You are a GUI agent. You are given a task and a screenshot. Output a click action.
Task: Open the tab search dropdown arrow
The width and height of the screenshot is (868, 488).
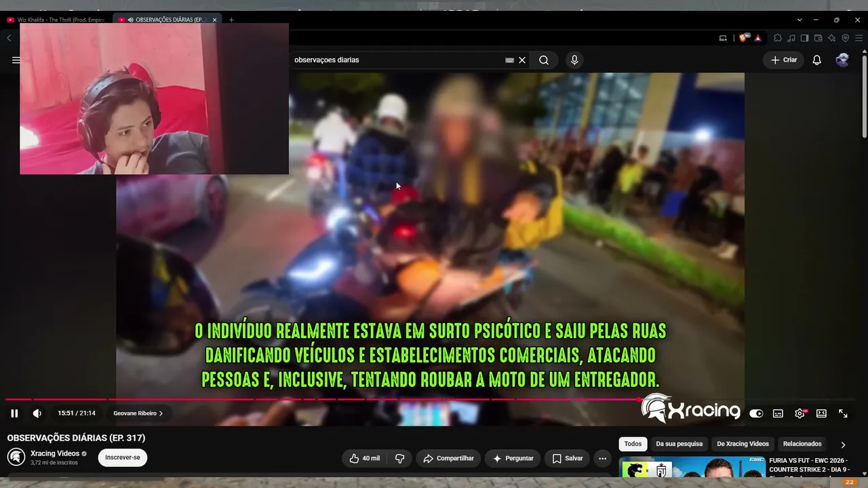pyautogui.click(x=800, y=20)
